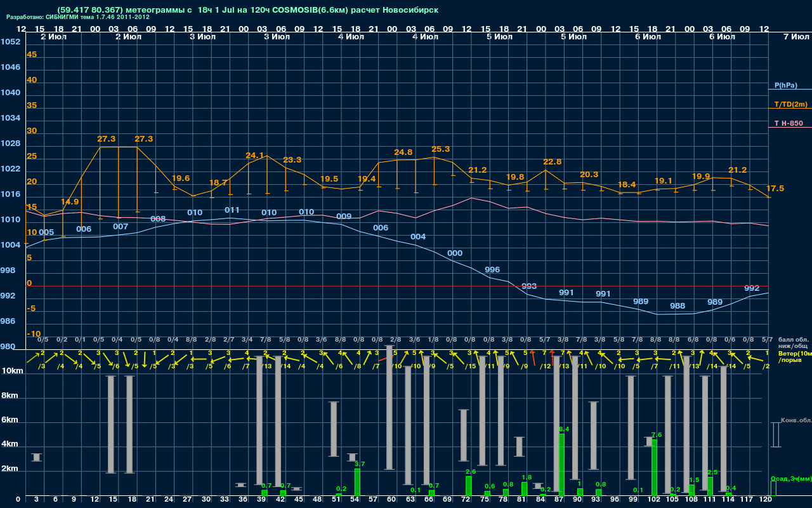This screenshot has height=508, width=812.
Task: Click the 'Осад,3ч(мм)' legend label
Action: (x=791, y=478)
